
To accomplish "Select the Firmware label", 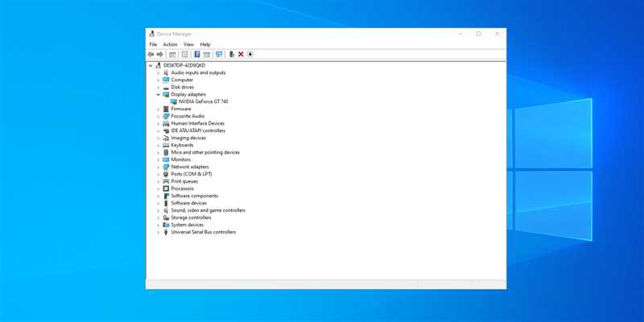I will [181, 109].
